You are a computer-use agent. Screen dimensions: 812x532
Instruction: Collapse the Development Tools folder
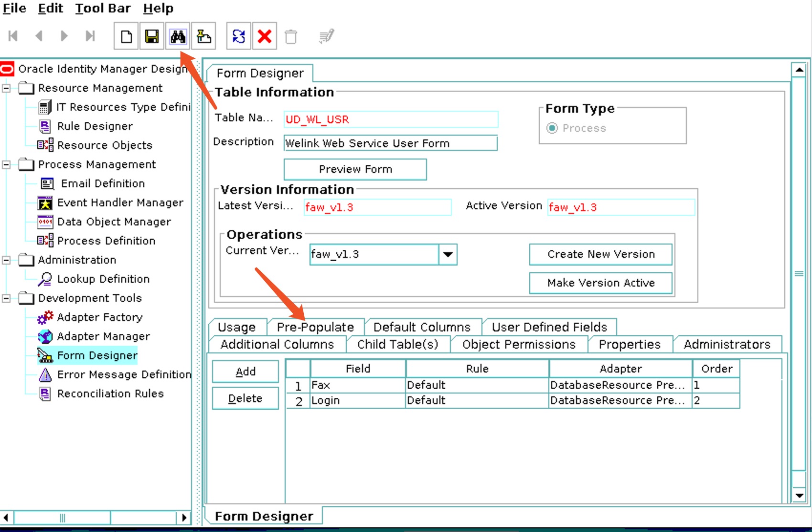coord(6,298)
